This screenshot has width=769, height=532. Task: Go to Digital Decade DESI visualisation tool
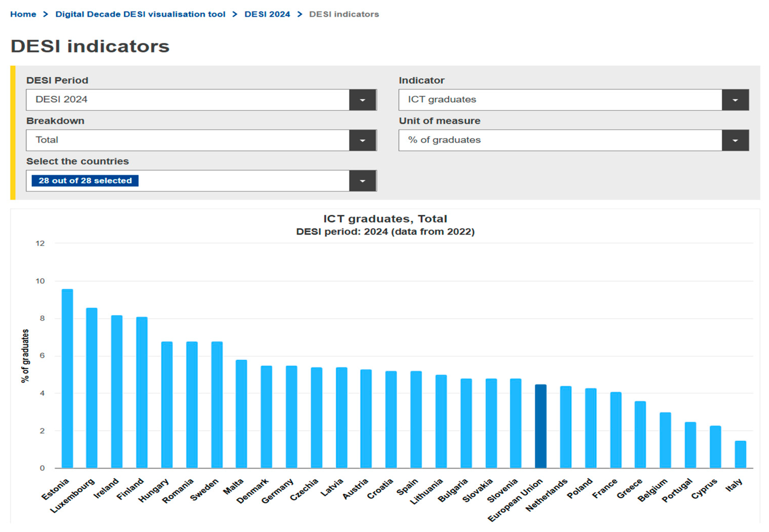pyautogui.click(x=140, y=14)
